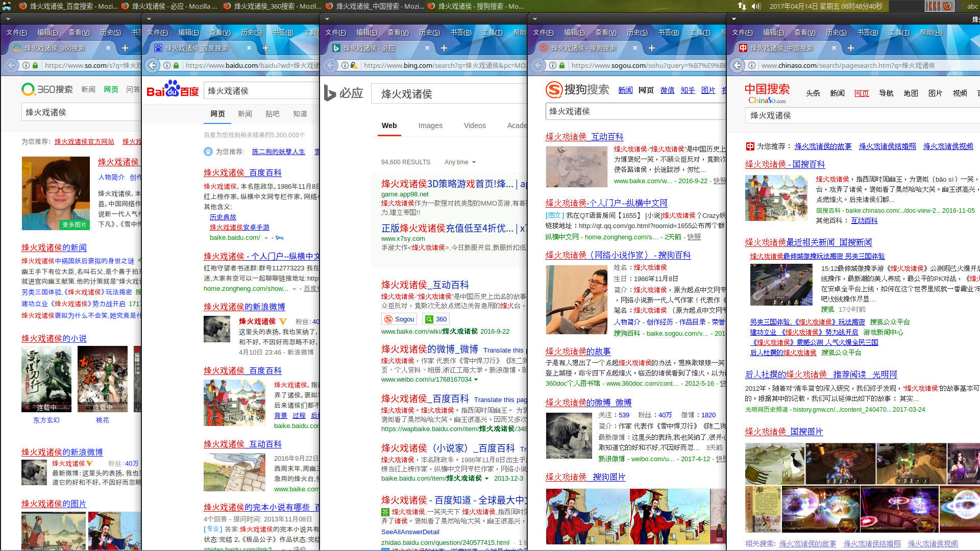The height and width of the screenshot is (551, 980).
Task: Open 文件(F) menu in 360 window
Action: 17,32
